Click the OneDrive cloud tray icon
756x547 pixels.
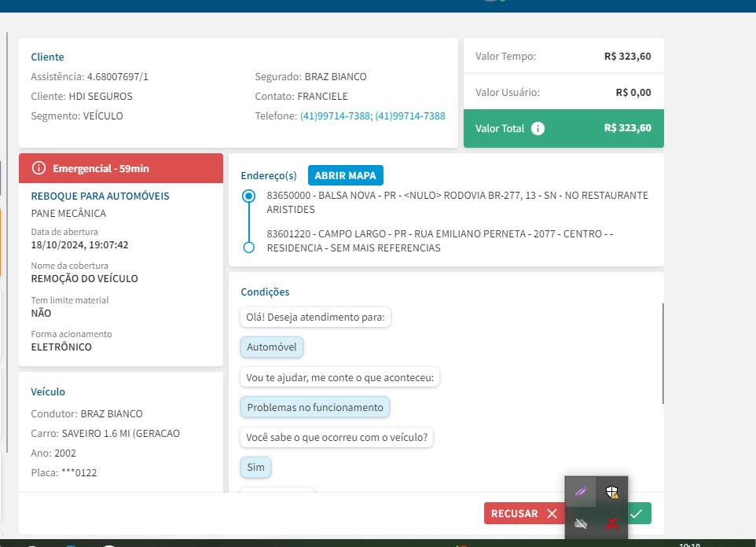[x=580, y=523]
